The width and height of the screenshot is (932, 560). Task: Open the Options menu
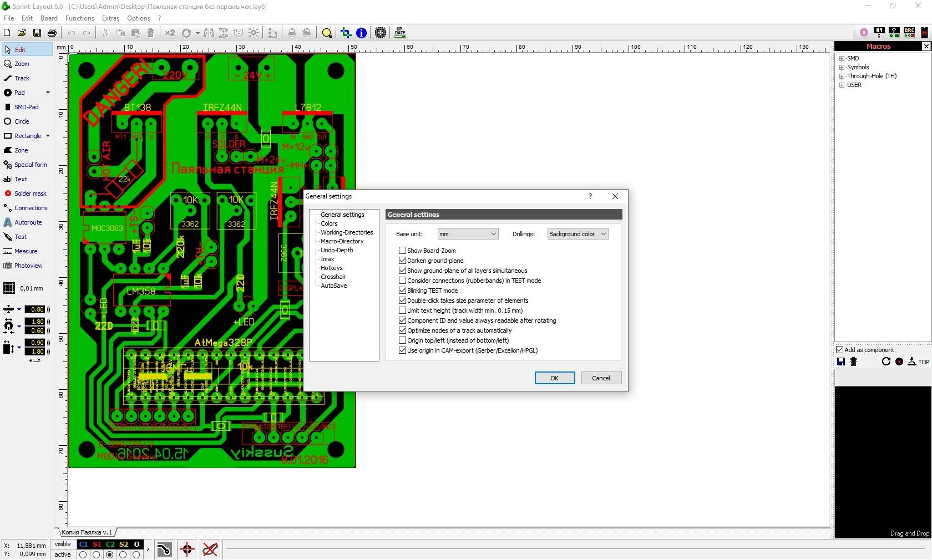point(139,18)
